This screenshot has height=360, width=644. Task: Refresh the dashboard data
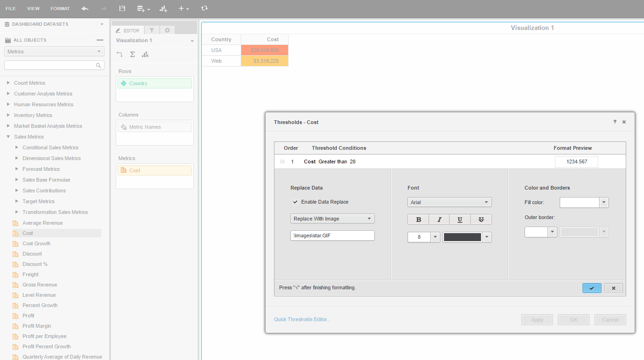tap(205, 8)
